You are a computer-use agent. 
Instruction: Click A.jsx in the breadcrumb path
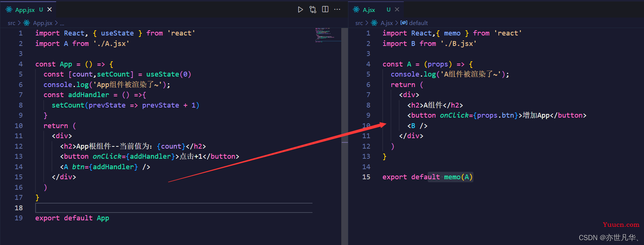pos(387,23)
